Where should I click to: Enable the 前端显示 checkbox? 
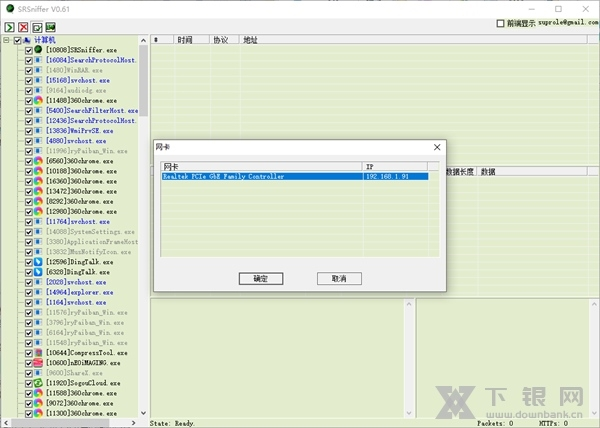coord(500,22)
